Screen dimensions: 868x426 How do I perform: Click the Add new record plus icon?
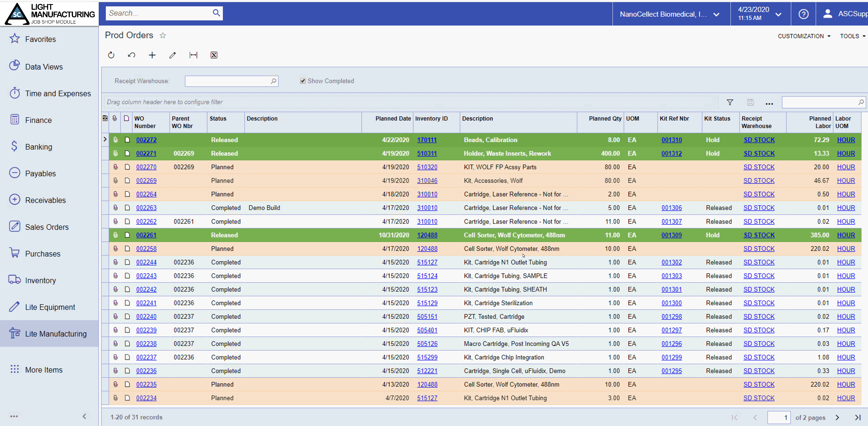point(152,55)
